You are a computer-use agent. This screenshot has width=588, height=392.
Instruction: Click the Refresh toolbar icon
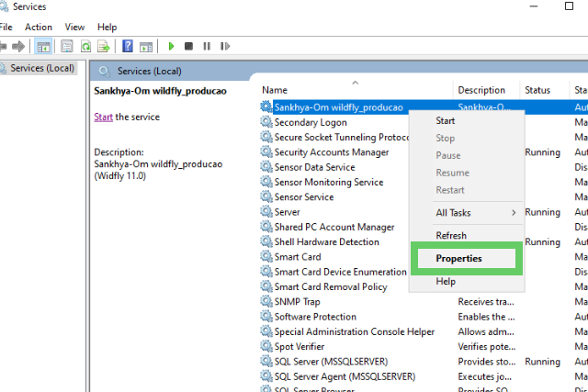tap(85, 47)
